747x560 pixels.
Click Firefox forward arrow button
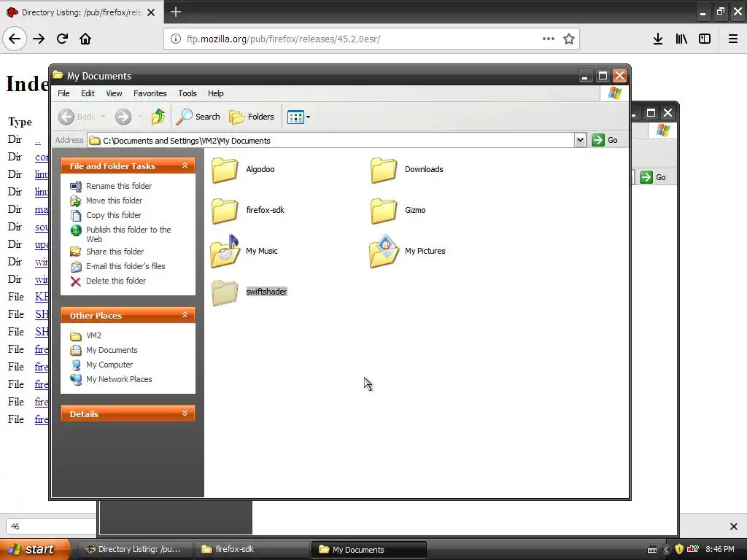(39, 39)
